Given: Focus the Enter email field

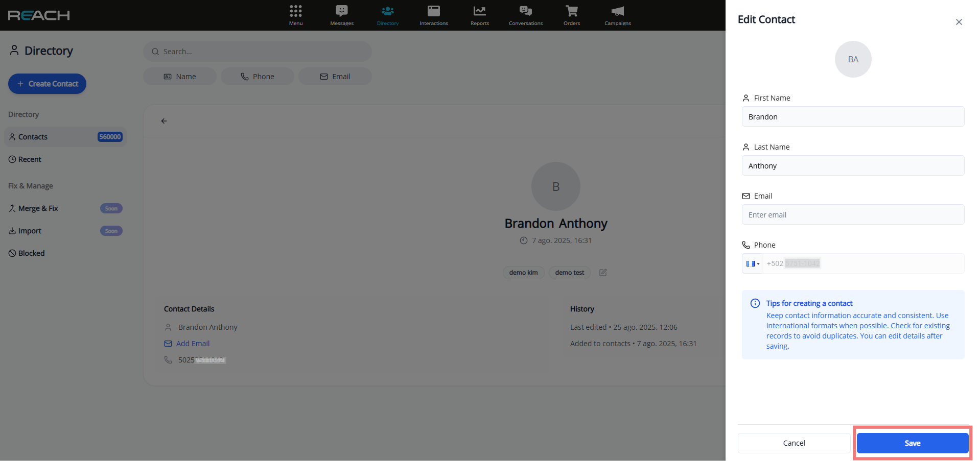Looking at the screenshot, I should pos(853,214).
